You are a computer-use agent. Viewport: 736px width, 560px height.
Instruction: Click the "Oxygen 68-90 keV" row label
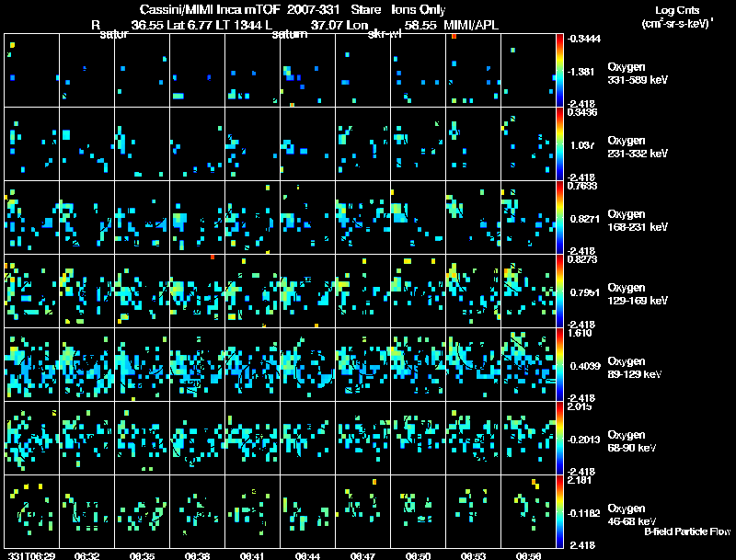click(x=631, y=441)
